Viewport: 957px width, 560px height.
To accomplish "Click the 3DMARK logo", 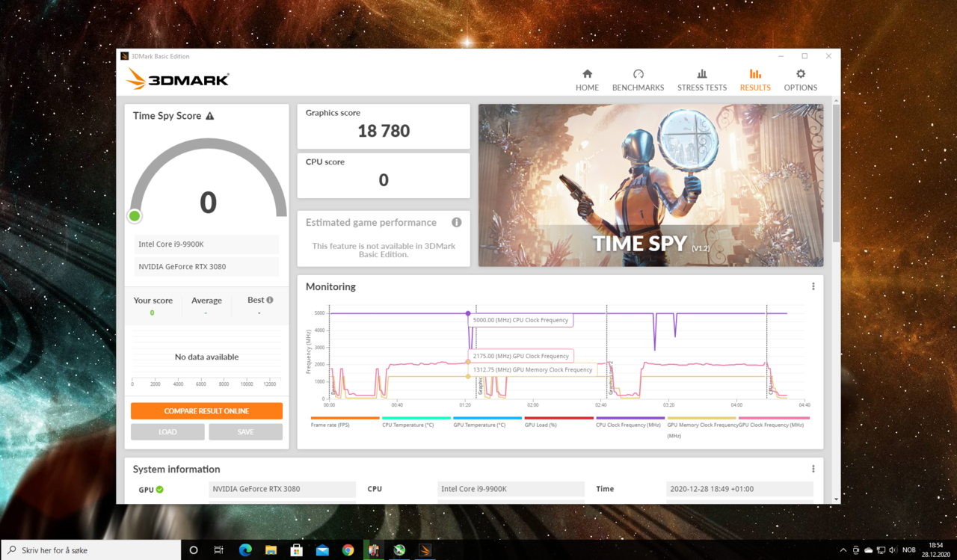I will tap(177, 79).
